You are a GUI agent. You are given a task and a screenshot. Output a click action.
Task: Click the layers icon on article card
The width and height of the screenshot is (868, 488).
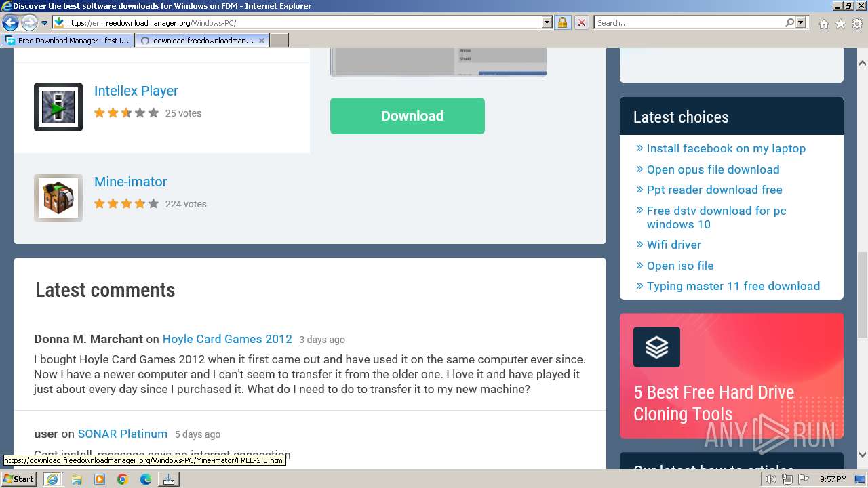click(x=656, y=347)
